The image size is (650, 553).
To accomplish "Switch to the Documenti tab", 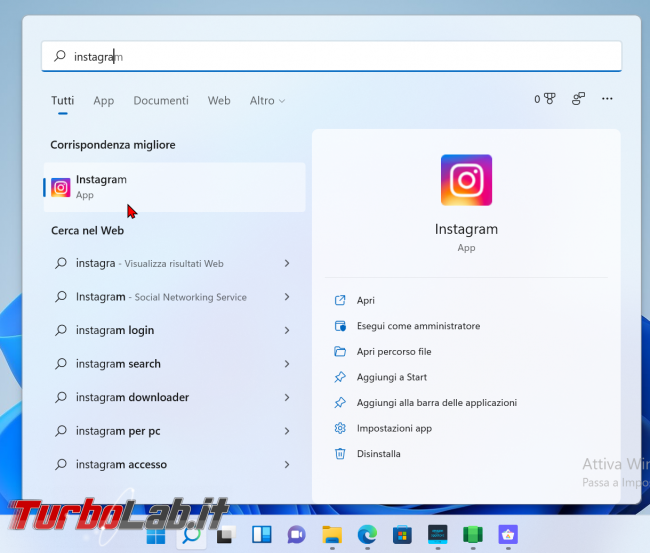I will [x=161, y=101].
